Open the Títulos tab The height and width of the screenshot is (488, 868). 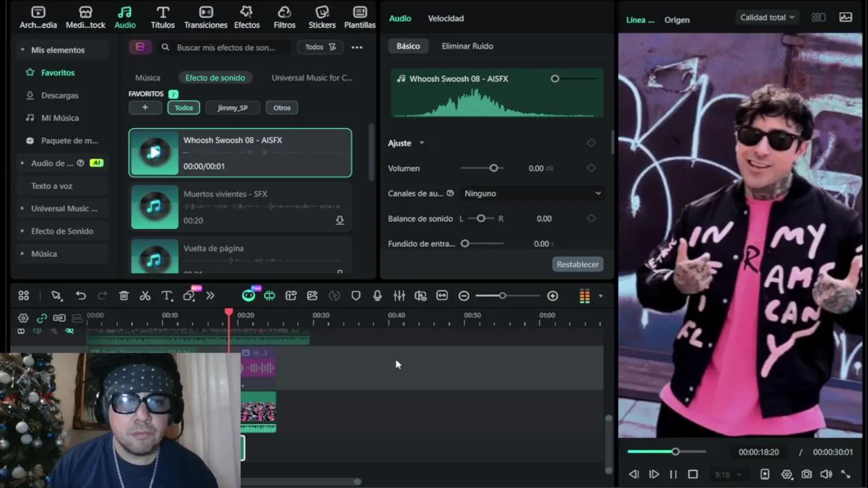163,18
